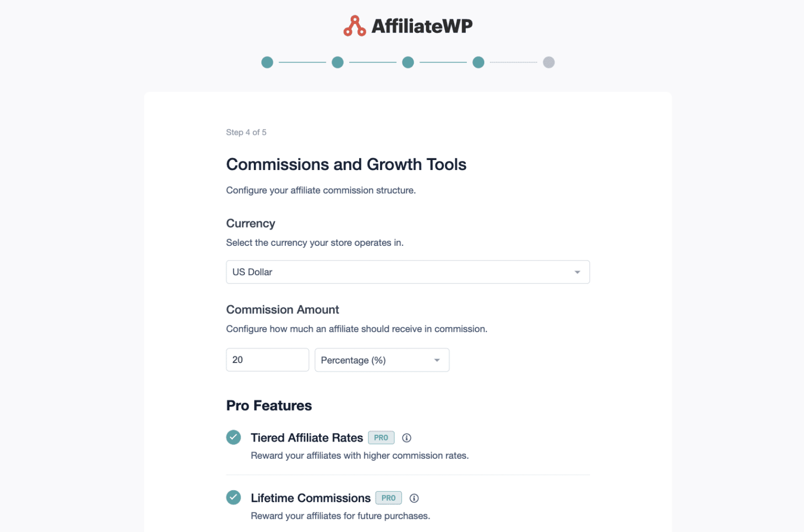Toggle the checkmark next to Tiered Affiliate Rates
Viewport: 804px width, 532px height.
(x=233, y=437)
